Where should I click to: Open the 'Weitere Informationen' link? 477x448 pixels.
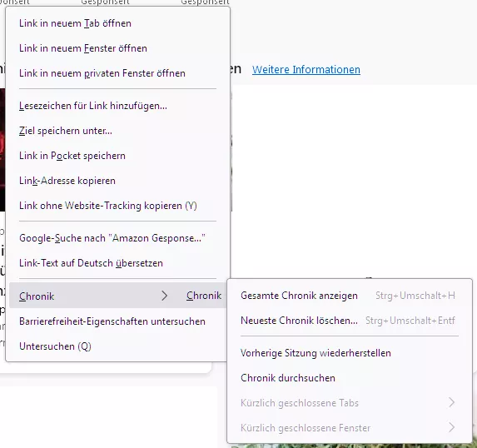pos(306,70)
